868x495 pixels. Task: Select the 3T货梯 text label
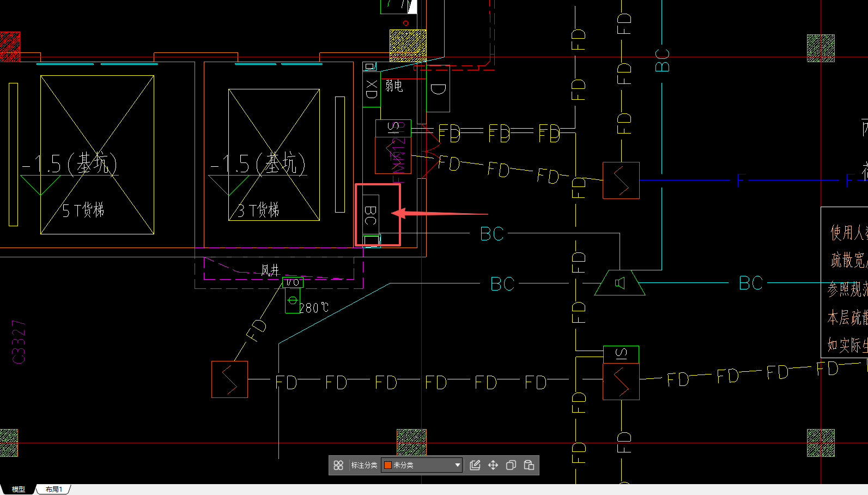[x=258, y=210]
